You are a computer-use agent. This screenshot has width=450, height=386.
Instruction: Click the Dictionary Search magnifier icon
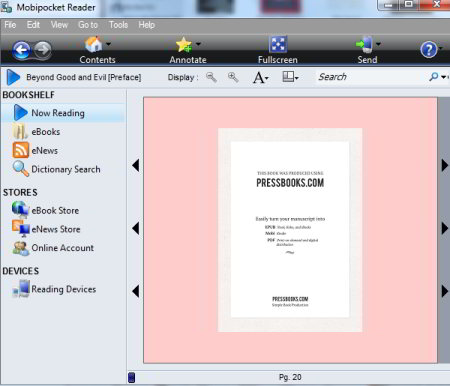20,169
